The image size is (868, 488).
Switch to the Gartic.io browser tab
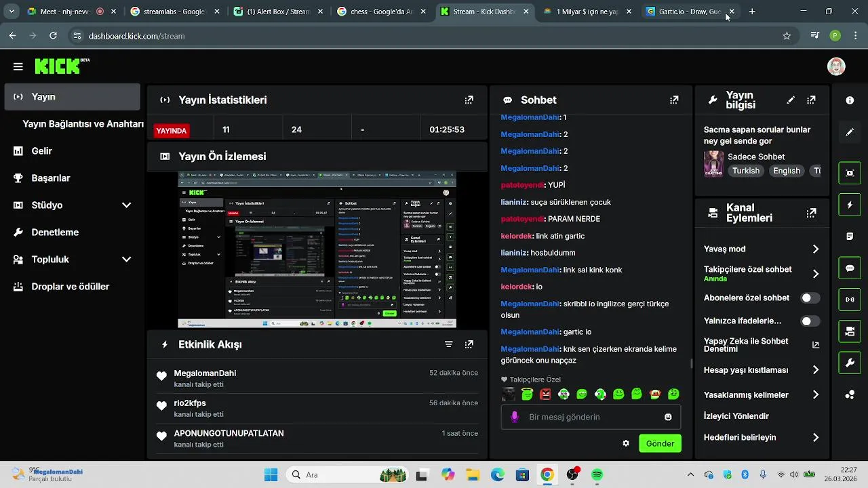click(x=690, y=12)
